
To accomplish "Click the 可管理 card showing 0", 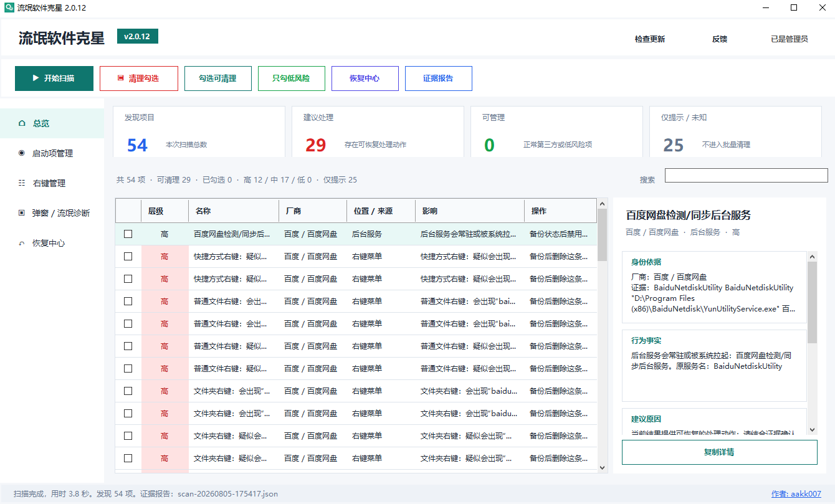I will (556, 131).
